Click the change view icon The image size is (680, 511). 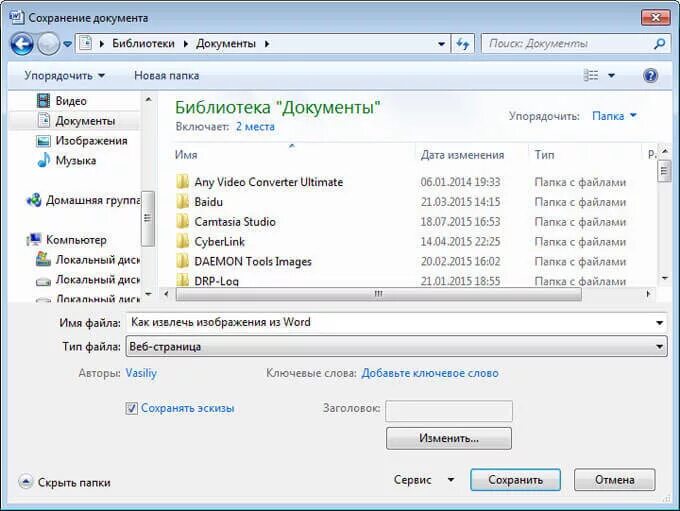[591, 75]
